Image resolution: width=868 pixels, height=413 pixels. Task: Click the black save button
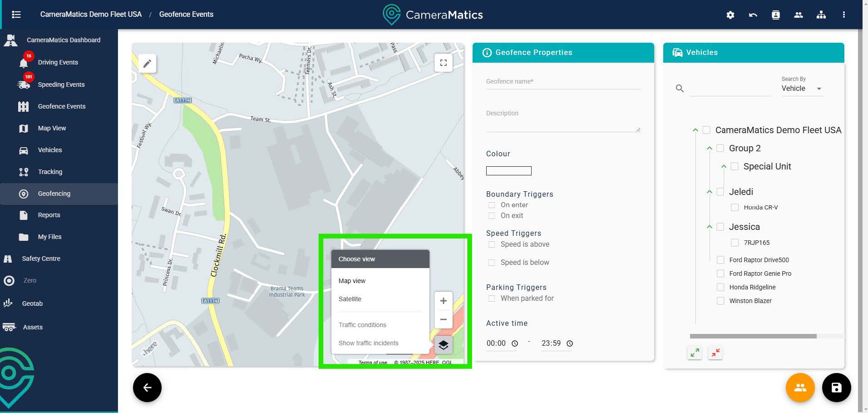coord(836,388)
